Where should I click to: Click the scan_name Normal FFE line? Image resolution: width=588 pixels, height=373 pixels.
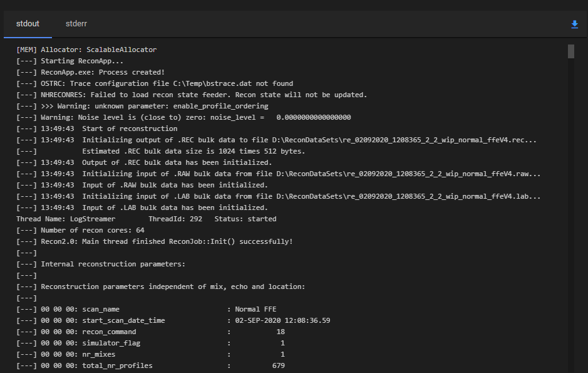[x=147, y=309]
